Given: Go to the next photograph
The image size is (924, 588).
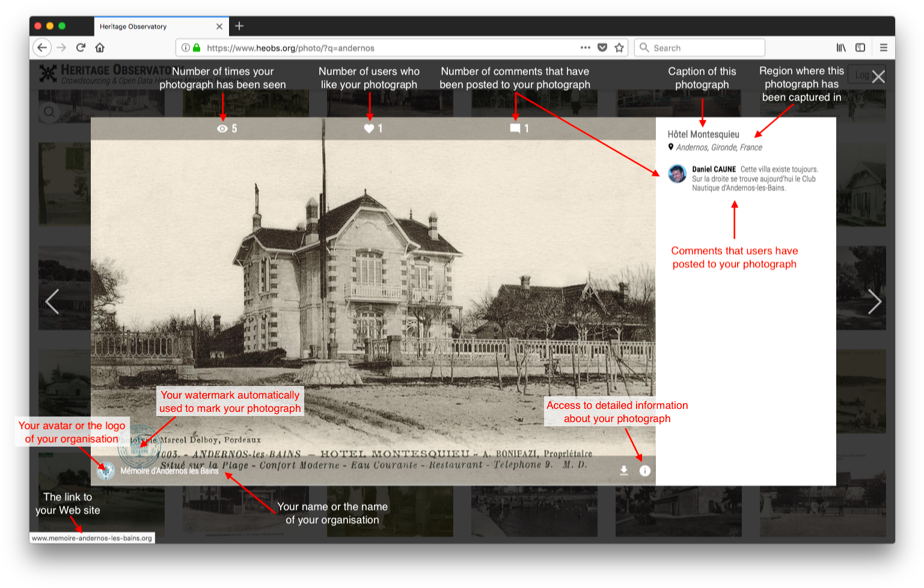Looking at the screenshot, I should click(x=874, y=302).
